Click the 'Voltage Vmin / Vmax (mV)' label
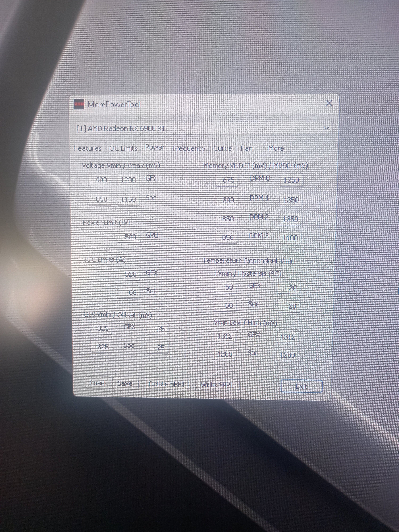 click(x=121, y=165)
